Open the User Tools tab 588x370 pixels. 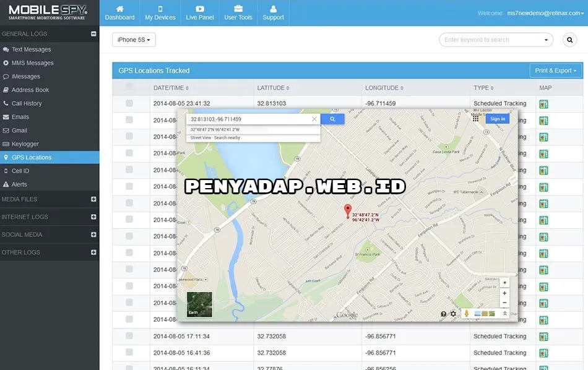point(238,13)
